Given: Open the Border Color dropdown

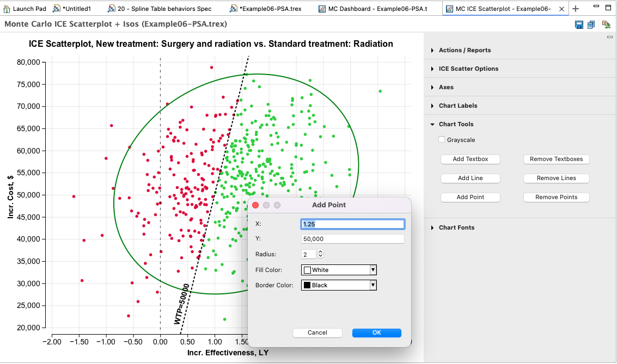Looking at the screenshot, I should coord(373,285).
